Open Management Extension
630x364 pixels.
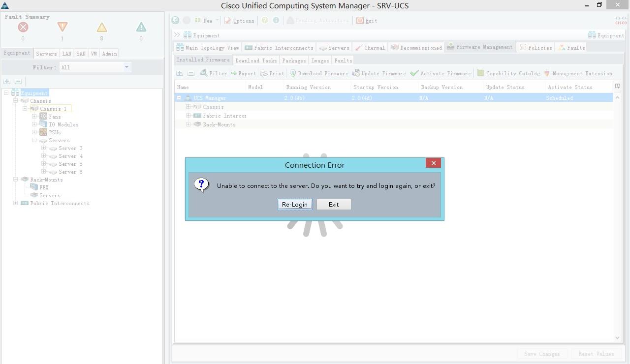[578, 73]
